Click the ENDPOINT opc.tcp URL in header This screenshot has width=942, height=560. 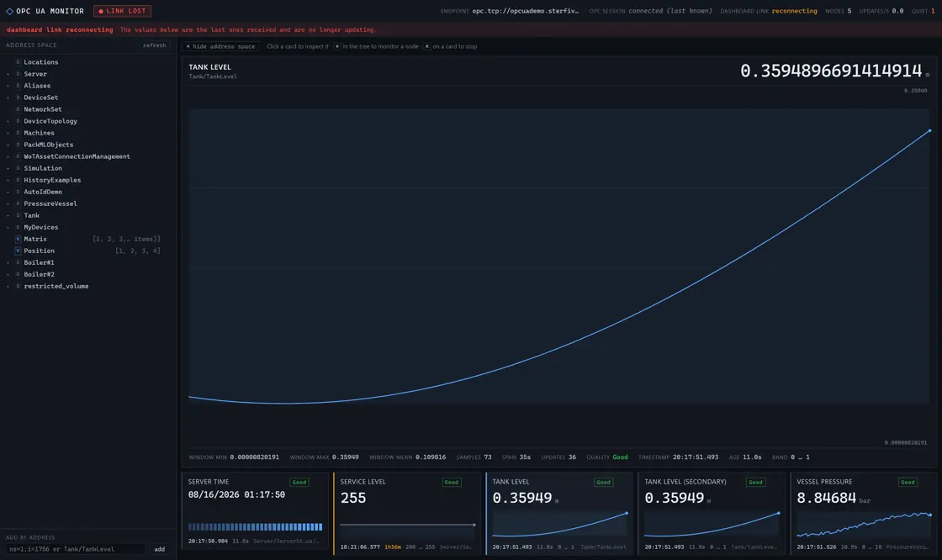click(510, 11)
